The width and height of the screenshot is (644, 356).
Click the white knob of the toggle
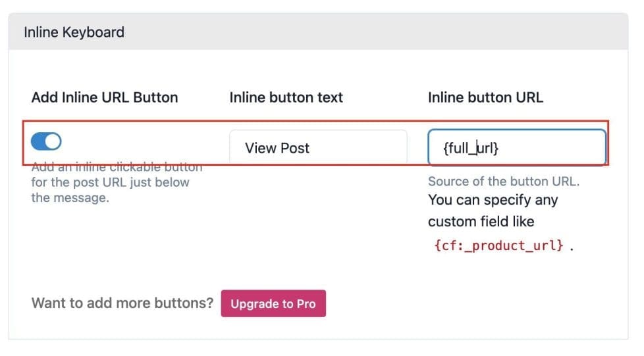(x=53, y=141)
